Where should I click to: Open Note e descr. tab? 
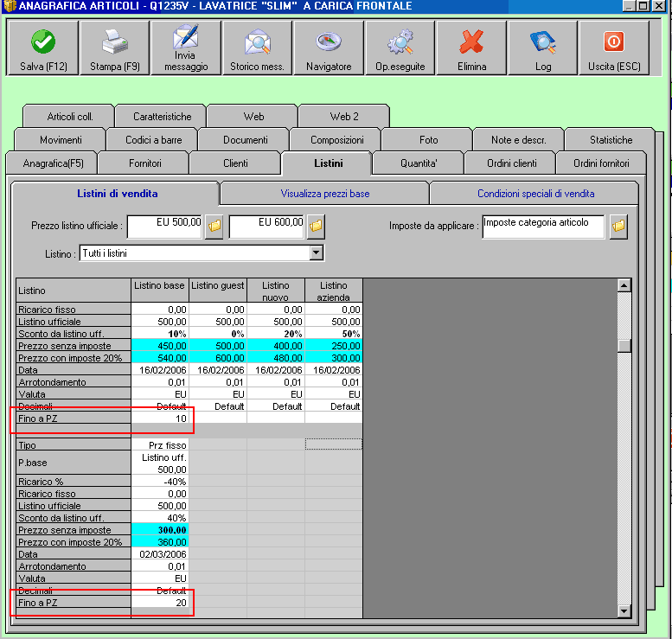(x=519, y=140)
